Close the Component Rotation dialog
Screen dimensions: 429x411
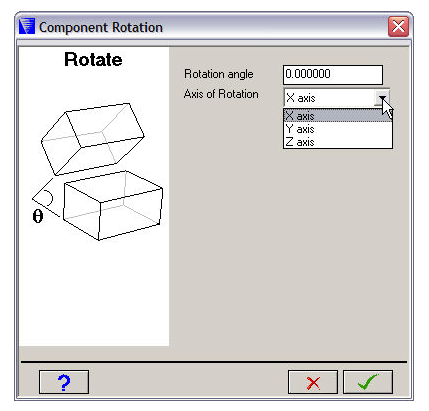point(398,26)
